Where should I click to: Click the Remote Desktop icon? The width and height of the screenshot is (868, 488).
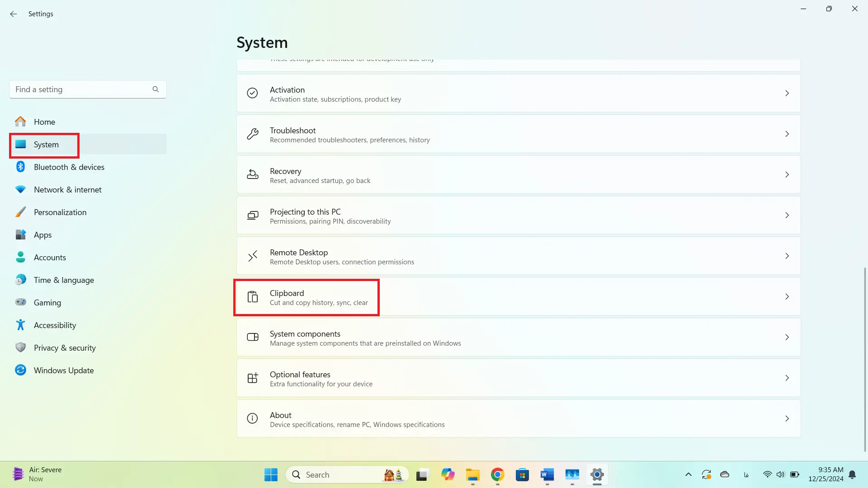click(x=252, y=256)
